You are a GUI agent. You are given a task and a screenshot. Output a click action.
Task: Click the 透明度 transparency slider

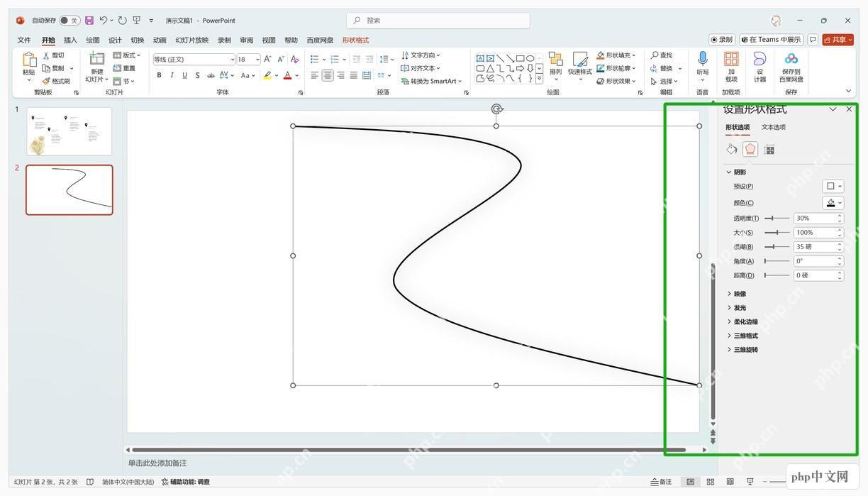[777, 219]
